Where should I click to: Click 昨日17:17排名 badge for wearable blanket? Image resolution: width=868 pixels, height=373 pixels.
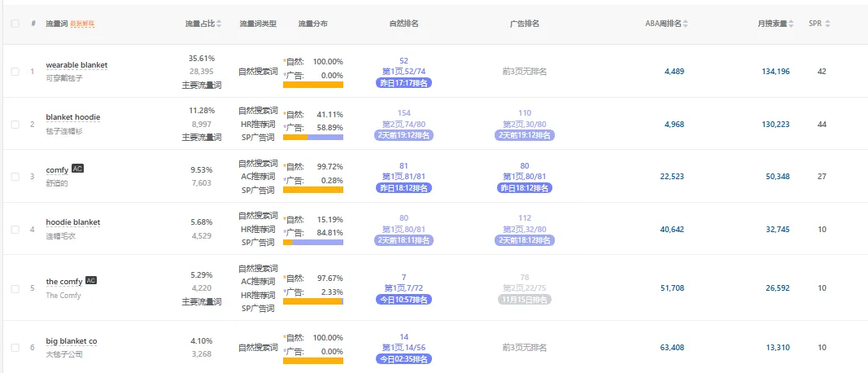click(404, 83)
